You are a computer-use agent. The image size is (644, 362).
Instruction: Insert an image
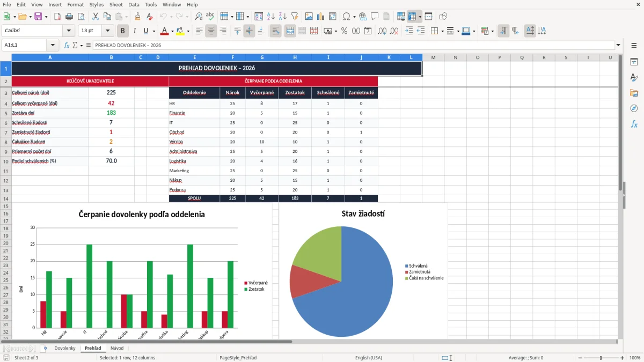click(x=309, y=17)
